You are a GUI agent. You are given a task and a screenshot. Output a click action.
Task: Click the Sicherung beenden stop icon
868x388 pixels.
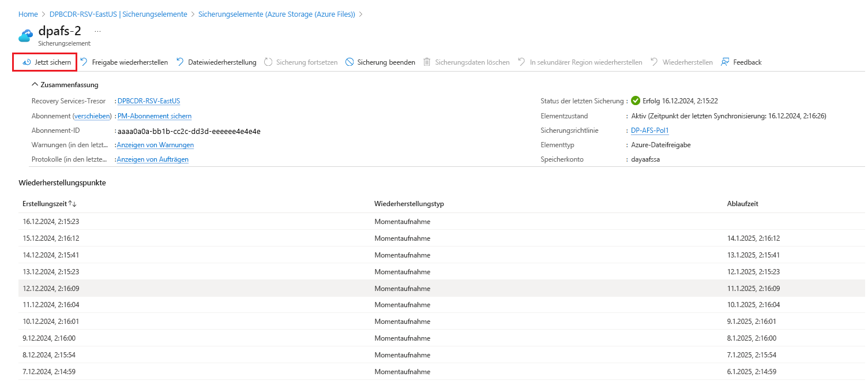(350, 62)
